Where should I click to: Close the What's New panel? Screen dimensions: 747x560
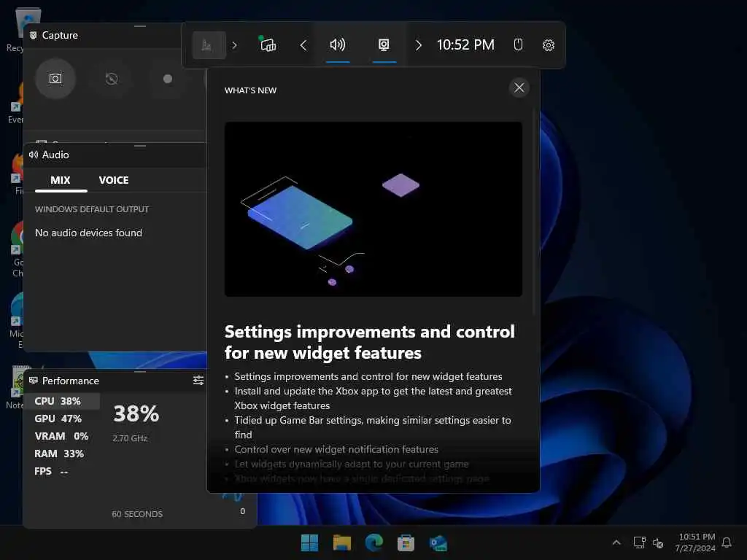click(519, 87)
